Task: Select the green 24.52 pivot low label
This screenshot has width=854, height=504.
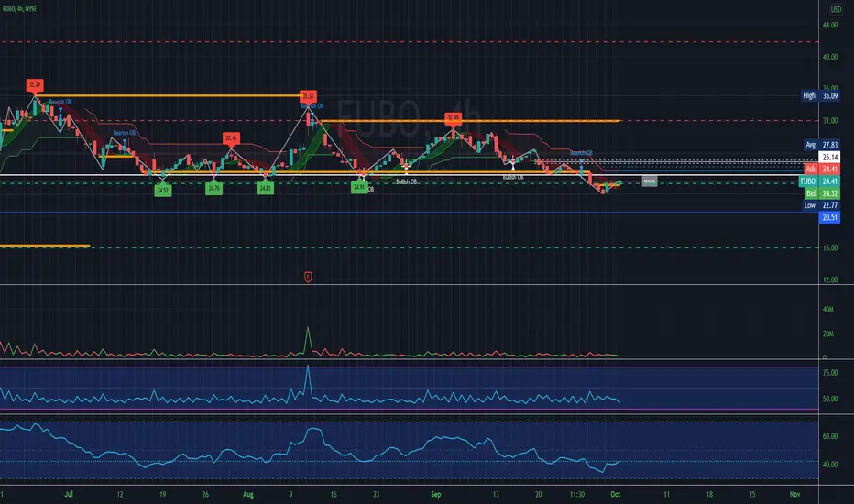Action: [162, 191]
